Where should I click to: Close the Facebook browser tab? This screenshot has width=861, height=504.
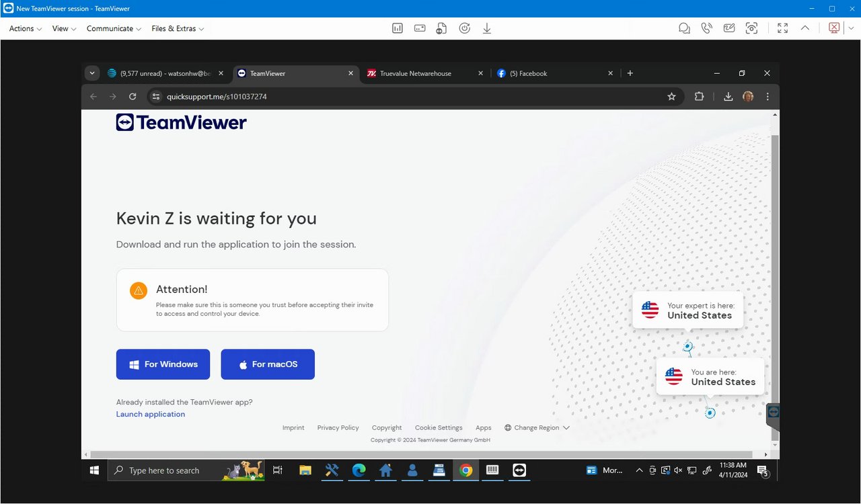pos(611,73)
